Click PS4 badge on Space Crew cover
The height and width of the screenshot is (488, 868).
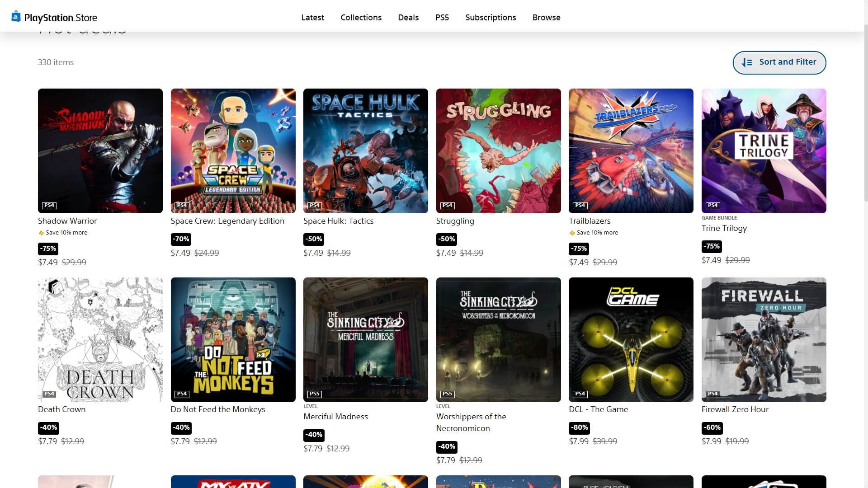[x=182, y=205]
